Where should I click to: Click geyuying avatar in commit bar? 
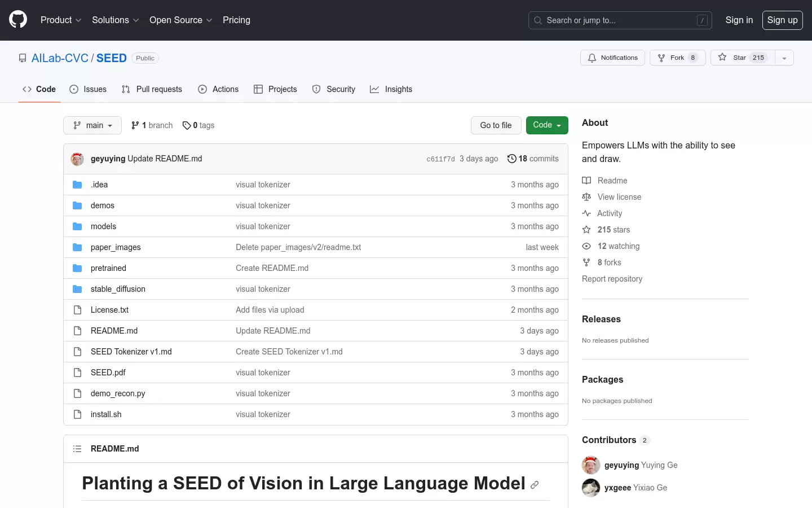click(77, 159)
